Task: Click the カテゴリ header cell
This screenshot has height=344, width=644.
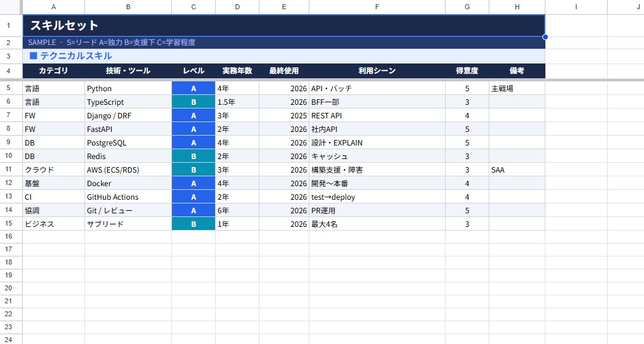Action: click(54, 71)
